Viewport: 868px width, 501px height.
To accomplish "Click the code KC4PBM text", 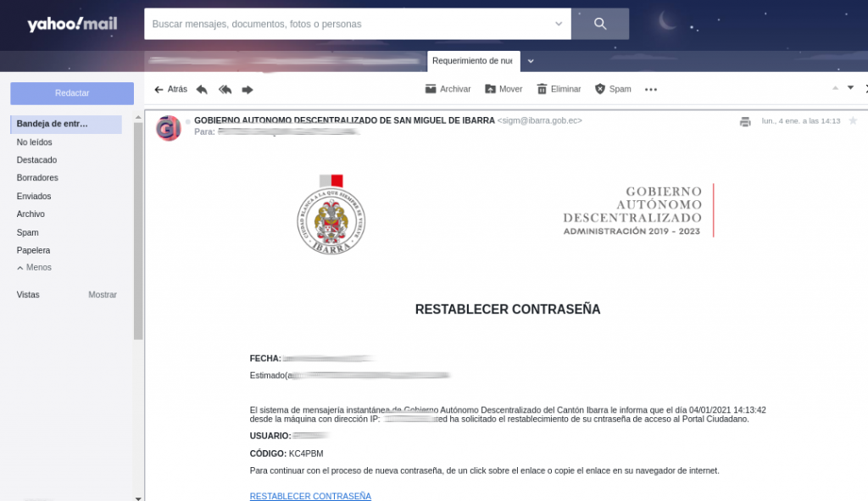I will tap(306, 454).
